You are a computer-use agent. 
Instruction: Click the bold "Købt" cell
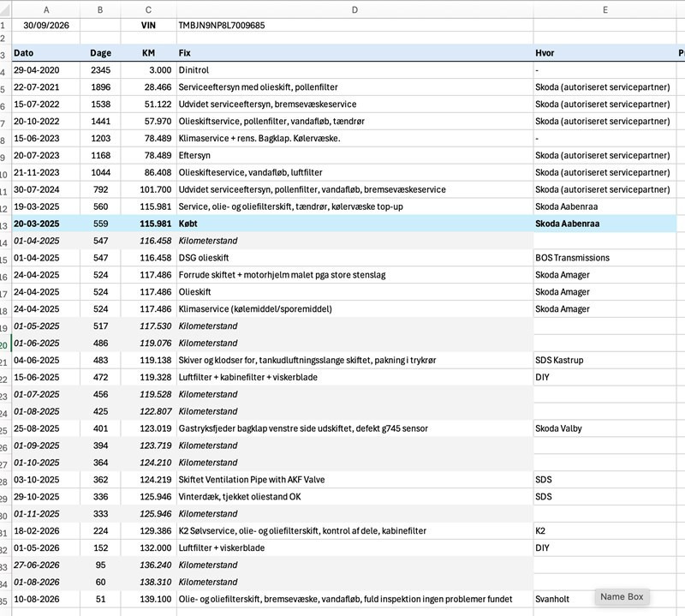point(354,224)
